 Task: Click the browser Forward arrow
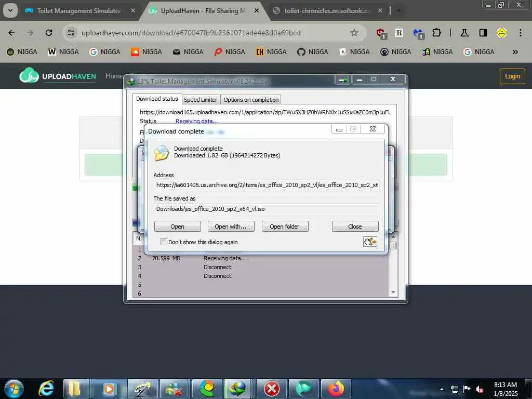(30, 33)
